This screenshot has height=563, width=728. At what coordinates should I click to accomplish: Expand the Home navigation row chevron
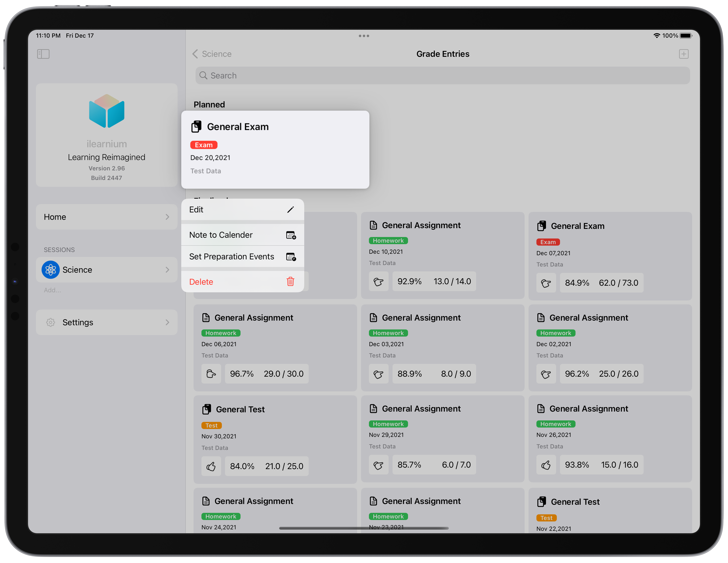[x=167, y=217]
